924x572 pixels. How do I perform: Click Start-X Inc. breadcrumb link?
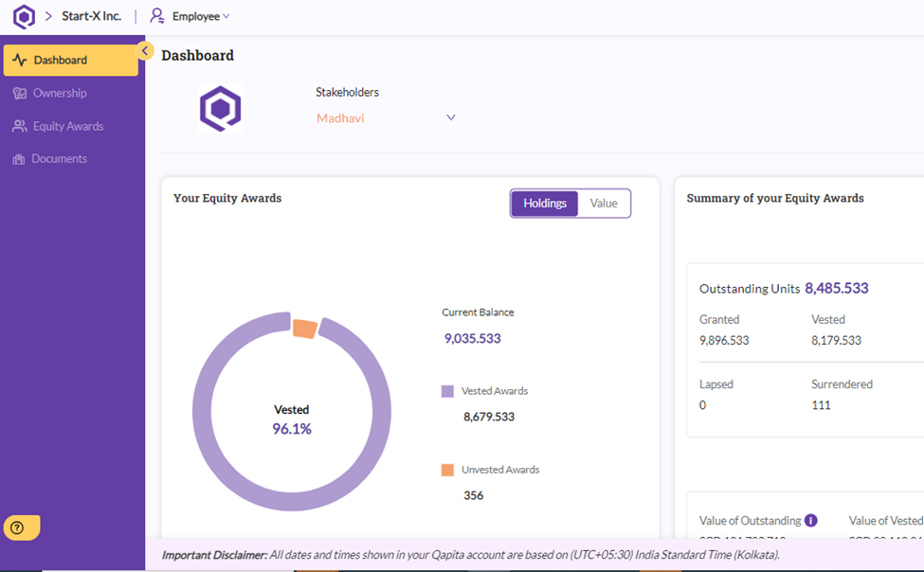tap(92, 16)
